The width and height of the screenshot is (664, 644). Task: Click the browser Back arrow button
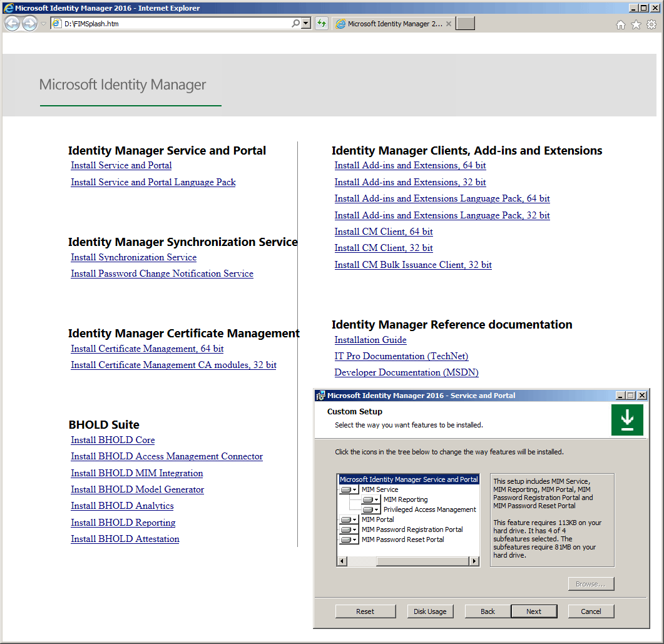(x=13, y=24)
